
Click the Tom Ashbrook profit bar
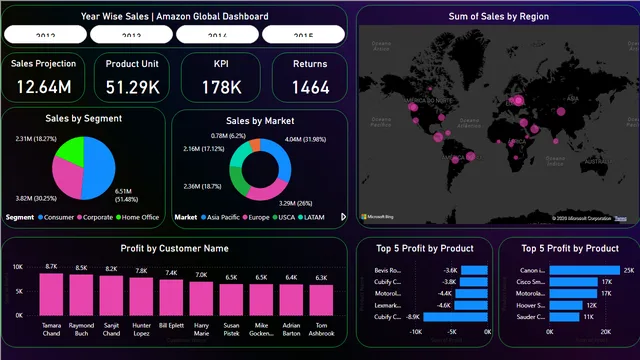321,300
